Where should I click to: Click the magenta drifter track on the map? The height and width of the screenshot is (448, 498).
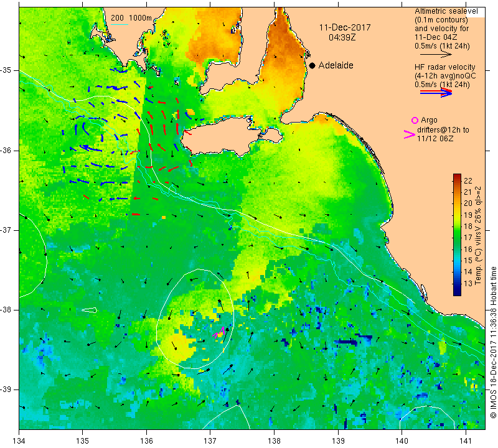tap(220, 332)
